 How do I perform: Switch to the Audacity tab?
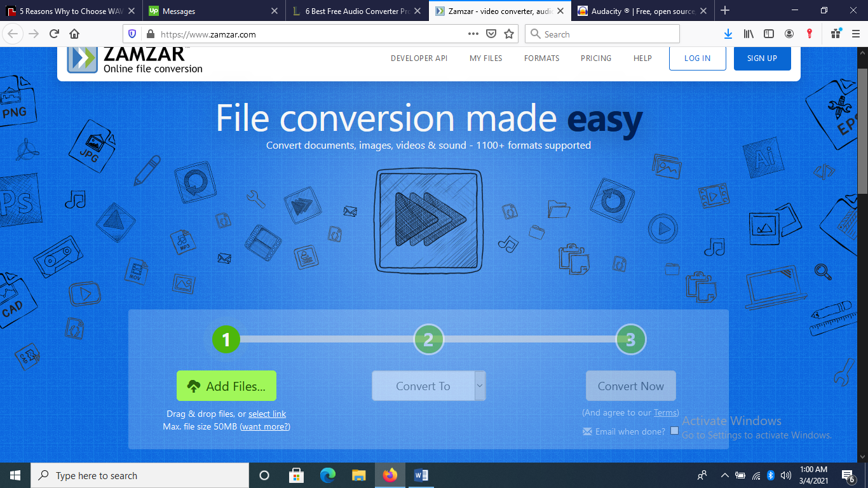tap(642, 11)
